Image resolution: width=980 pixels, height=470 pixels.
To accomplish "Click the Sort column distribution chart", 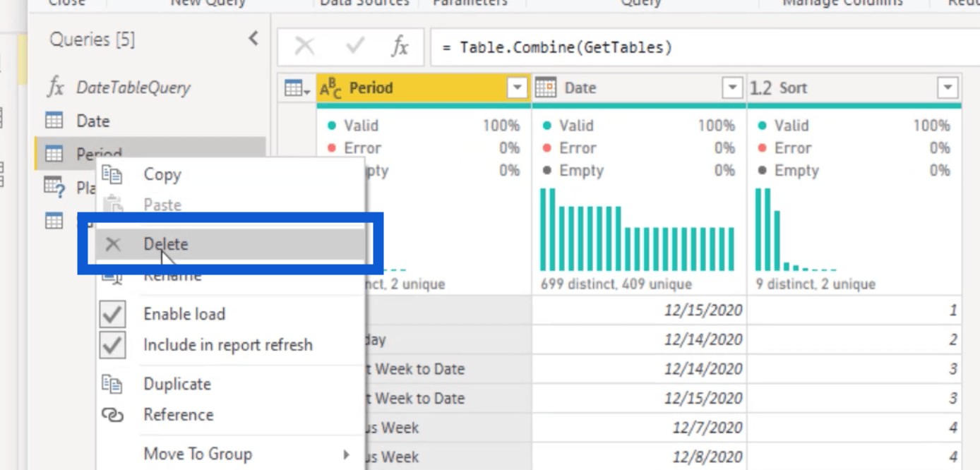I will pyautogui.click(x=796, y=229).
